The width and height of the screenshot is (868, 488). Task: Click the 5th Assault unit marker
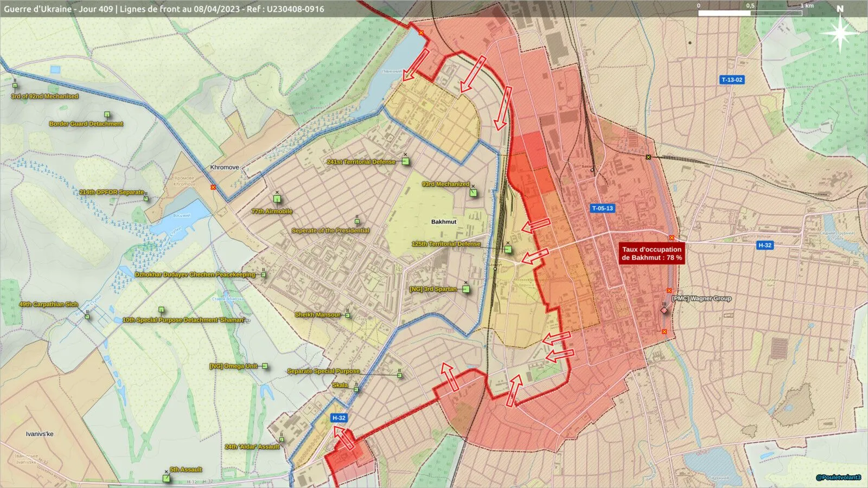point(167,478)
